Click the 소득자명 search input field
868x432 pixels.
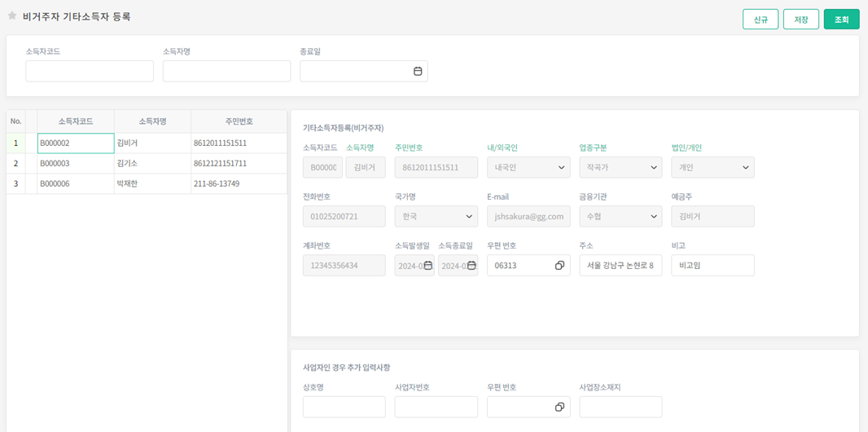click(x=226, y=72)
